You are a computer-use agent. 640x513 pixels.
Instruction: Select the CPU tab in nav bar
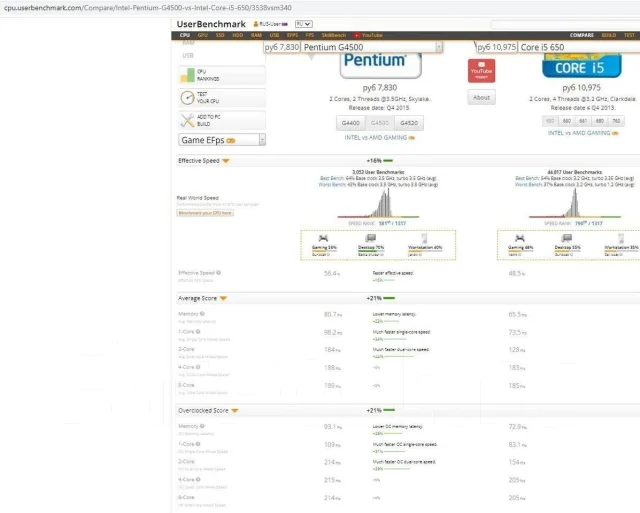coord(184,36)
